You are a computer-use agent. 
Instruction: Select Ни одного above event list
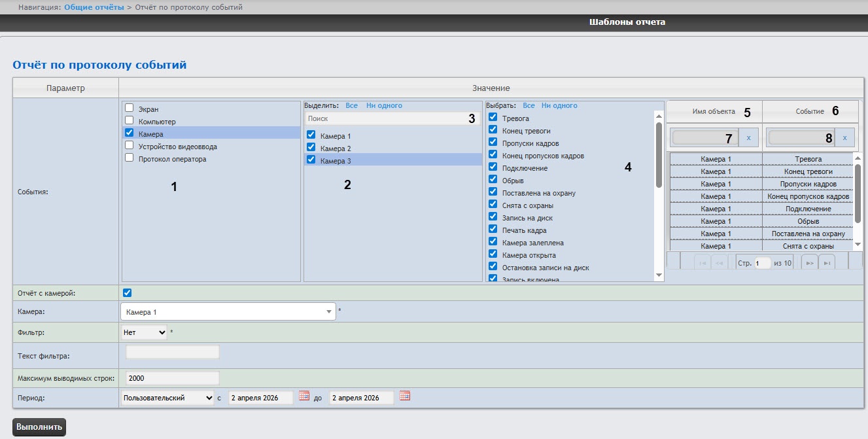coord(559,105)
